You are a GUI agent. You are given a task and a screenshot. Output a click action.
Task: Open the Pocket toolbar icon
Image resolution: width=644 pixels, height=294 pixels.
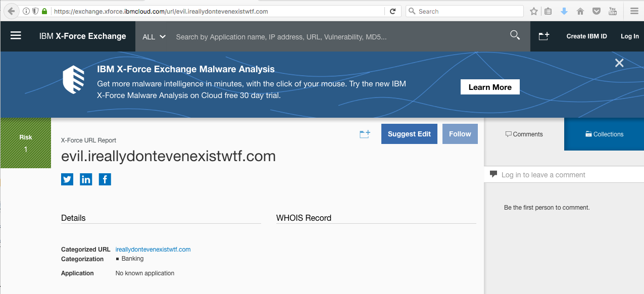tap(597, 11)
